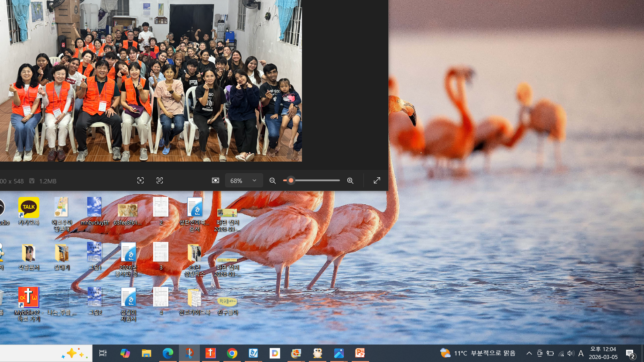
Task: Click the fit-to-window icon beside 68%
Action: click(216, 181)
